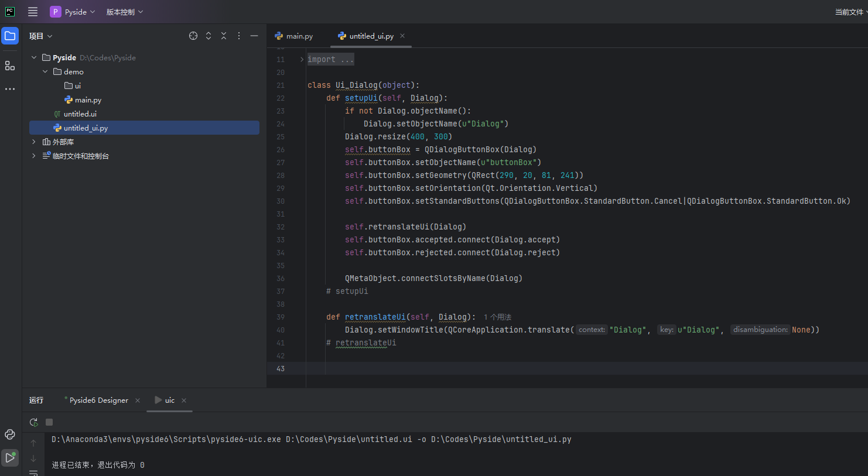Click the 当前文件 run configuration selector
This screenshot has width=868, height=476.
[850, 12]
